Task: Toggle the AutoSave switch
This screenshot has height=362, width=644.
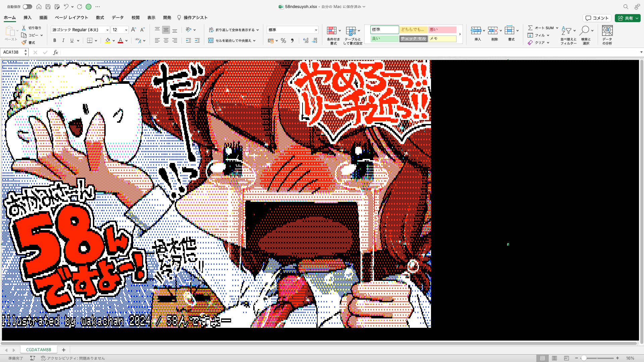Action: click(28, 7)
